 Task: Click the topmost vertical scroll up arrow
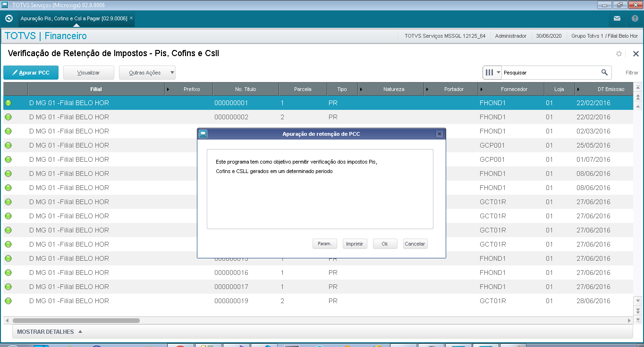638,88
